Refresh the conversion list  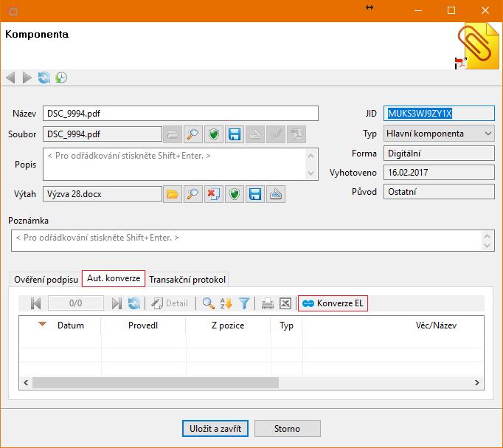tap(134, 303)
